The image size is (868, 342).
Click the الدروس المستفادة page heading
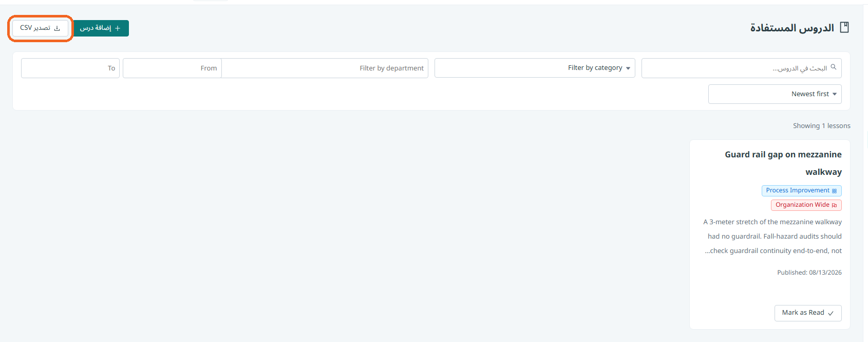[x=792, y=28]
